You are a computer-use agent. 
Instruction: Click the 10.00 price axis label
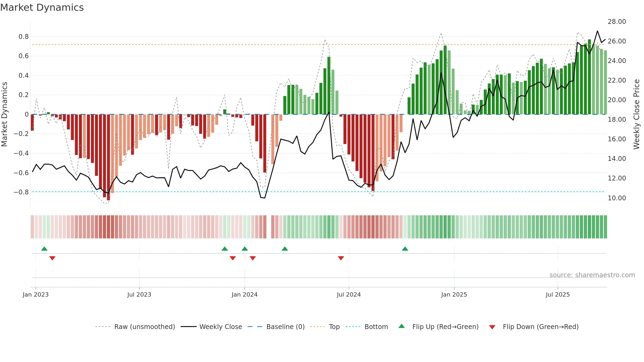pyautogui.click(x=617, y=198)
